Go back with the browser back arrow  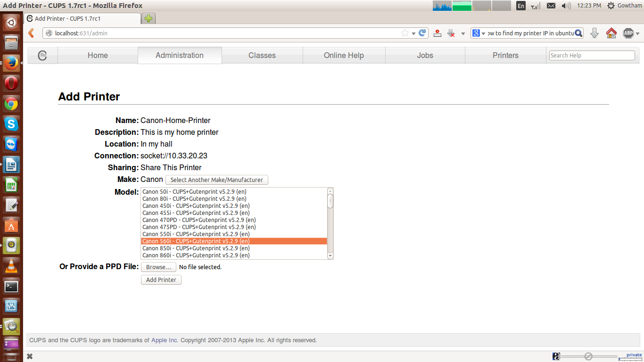(31, 33)
